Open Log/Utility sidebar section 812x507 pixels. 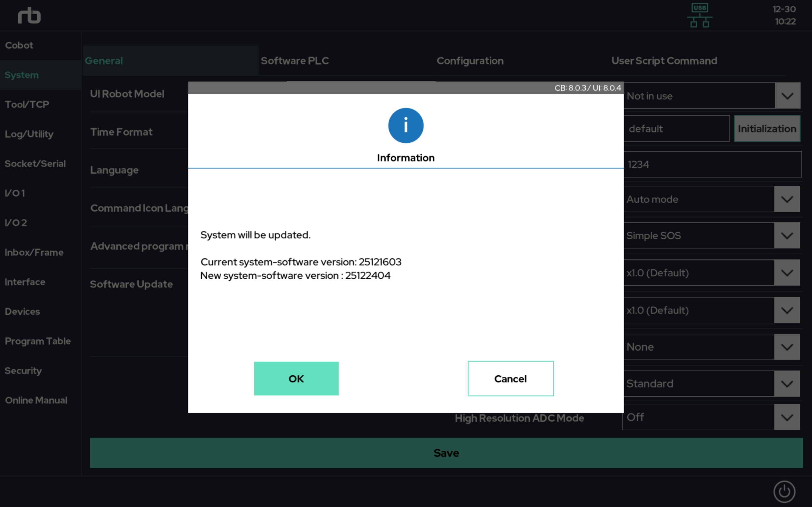pyautogui.click(x=29, y=134)
